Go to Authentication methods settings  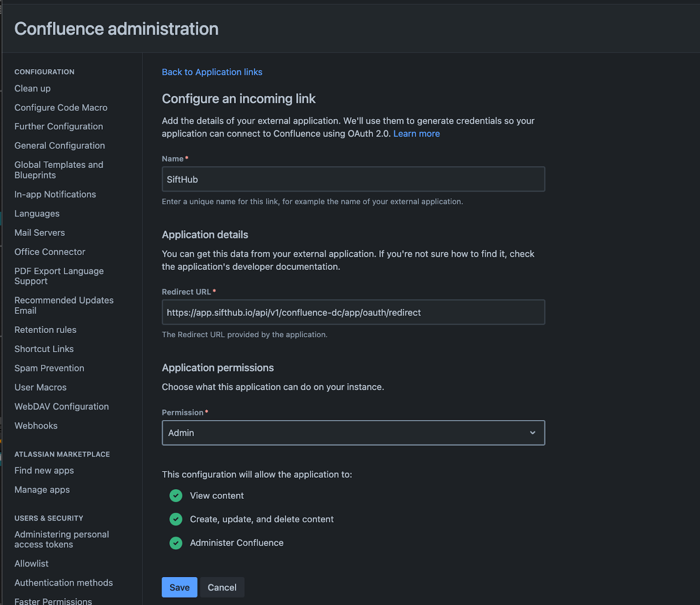coord(63,583)
